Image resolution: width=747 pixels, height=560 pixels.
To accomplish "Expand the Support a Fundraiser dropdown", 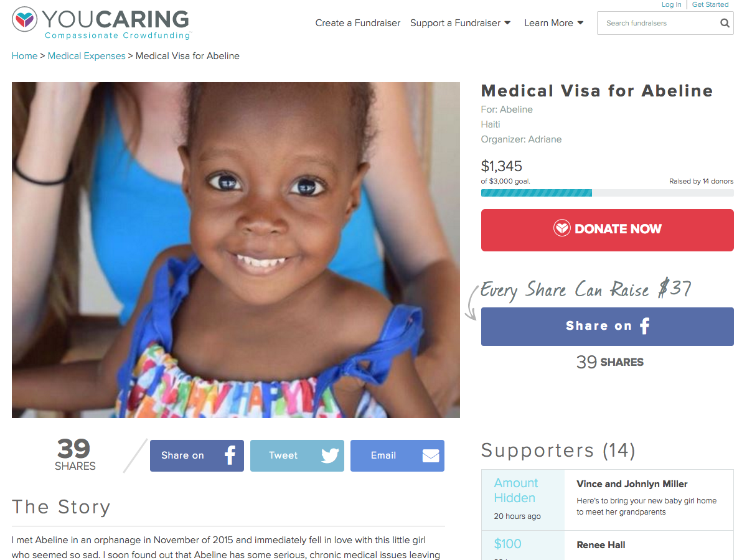I will click(x=461, y=23).
